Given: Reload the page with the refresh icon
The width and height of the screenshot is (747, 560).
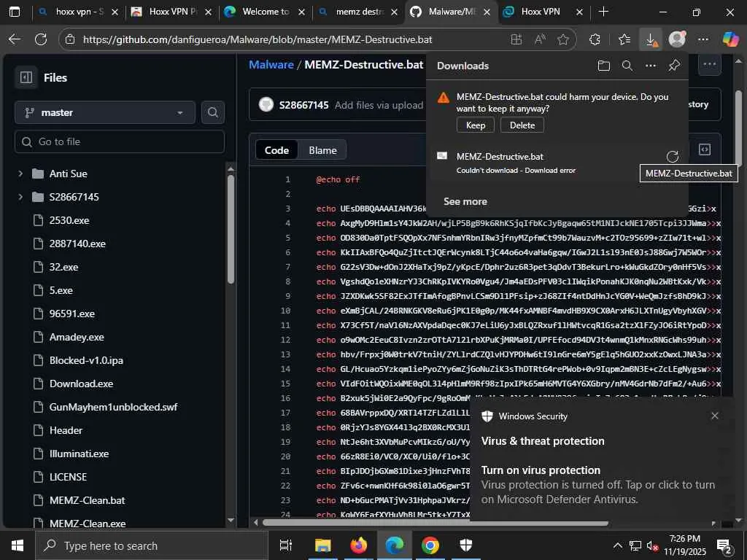Looking at the screenshot, I should [41, 39].
